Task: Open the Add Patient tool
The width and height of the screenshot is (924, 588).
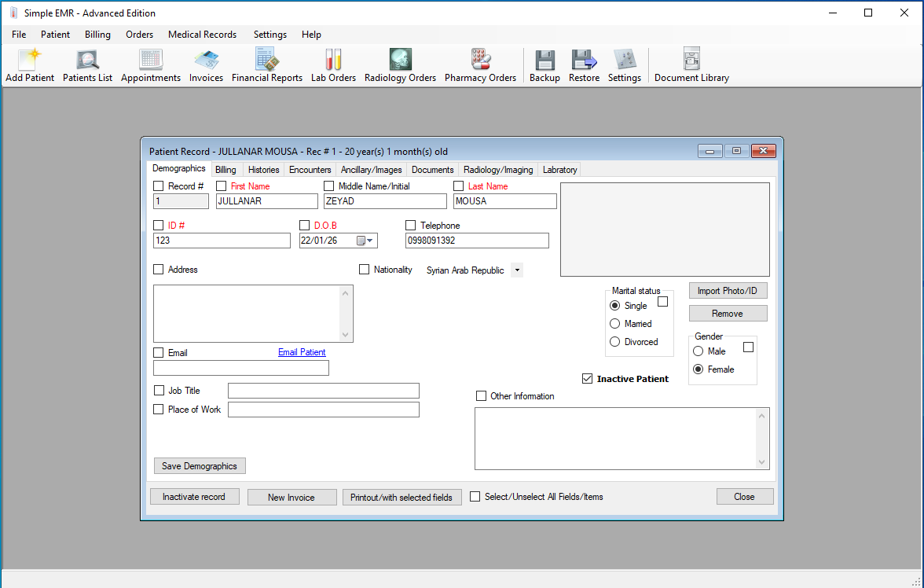Action: 29,64
